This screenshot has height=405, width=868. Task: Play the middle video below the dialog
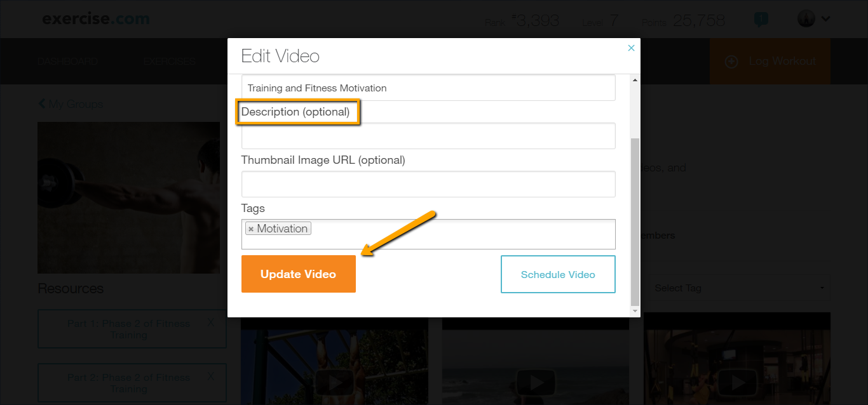point(536,382)
